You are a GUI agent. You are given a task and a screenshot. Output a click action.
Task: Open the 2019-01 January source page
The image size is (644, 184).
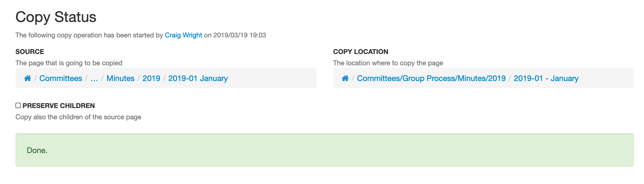(x=198, y=78)
